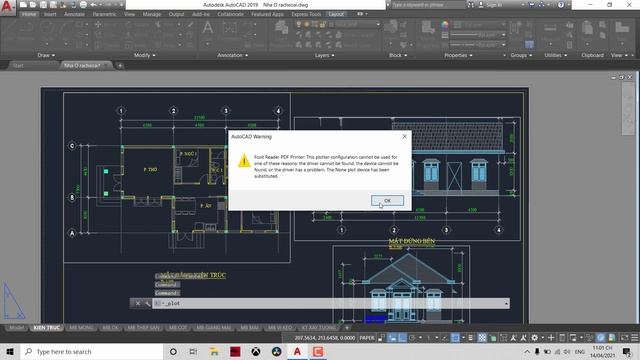
Task: Open status bar Customization menu icon
Action: (x=635, y=338)
